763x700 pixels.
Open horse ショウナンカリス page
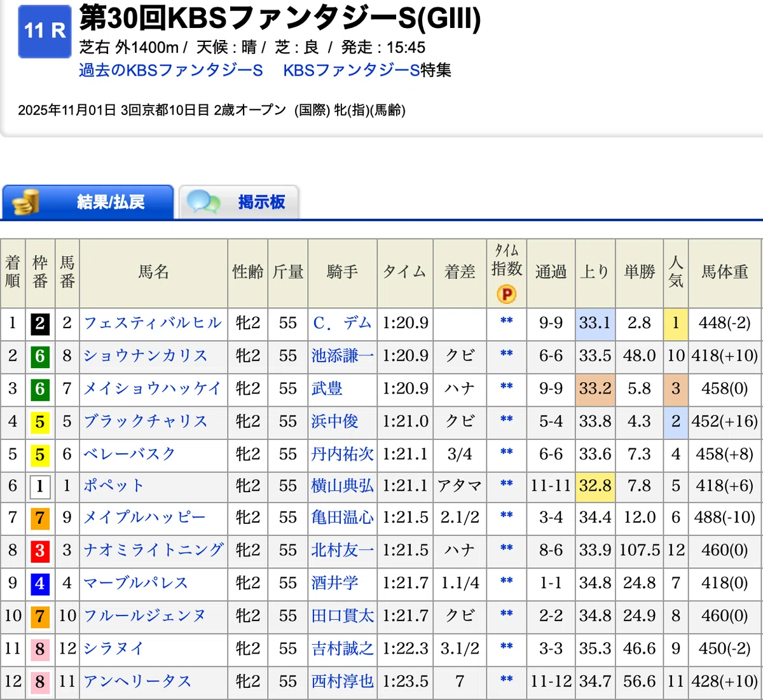click(146, 355)
